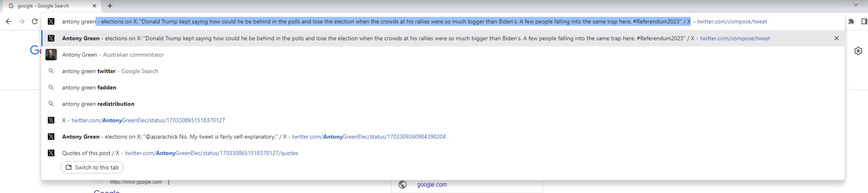This screenshot has height=193, width=868.
Task: Select the google - Google Search tab
Action: pyautogui.click(x=46, y=6)
